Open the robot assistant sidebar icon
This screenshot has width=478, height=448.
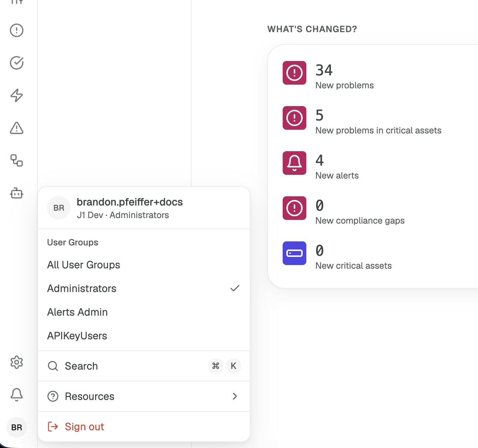point(17,193)
